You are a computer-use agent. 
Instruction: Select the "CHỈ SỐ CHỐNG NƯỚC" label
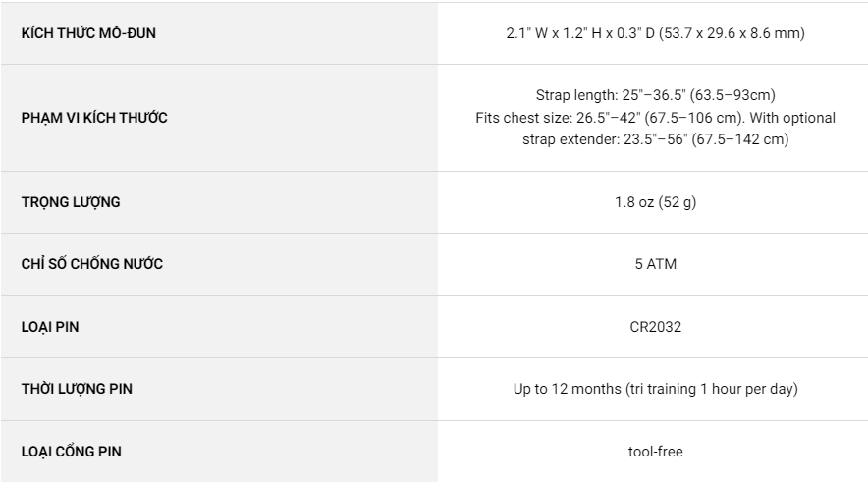(x=92, y=264)
